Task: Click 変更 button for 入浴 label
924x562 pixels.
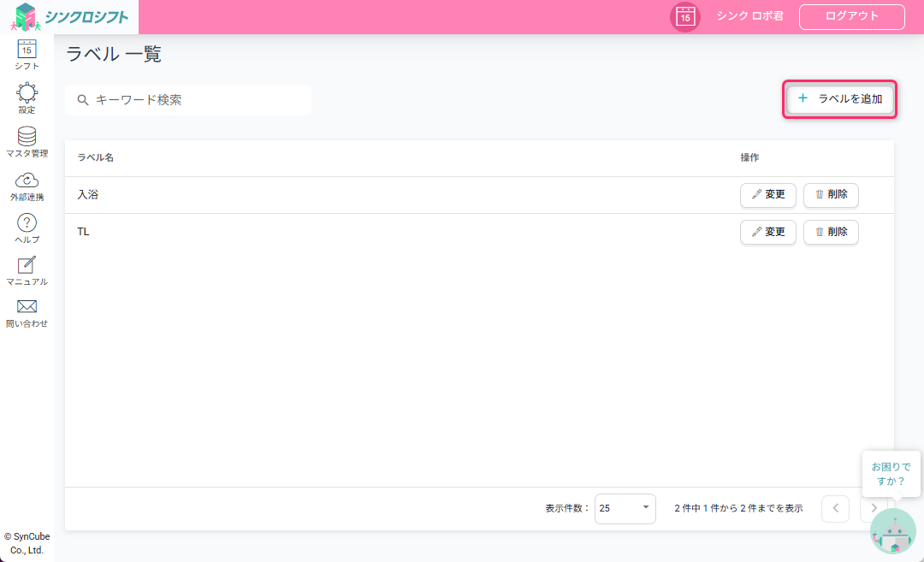Action: [x=767, y=195]
